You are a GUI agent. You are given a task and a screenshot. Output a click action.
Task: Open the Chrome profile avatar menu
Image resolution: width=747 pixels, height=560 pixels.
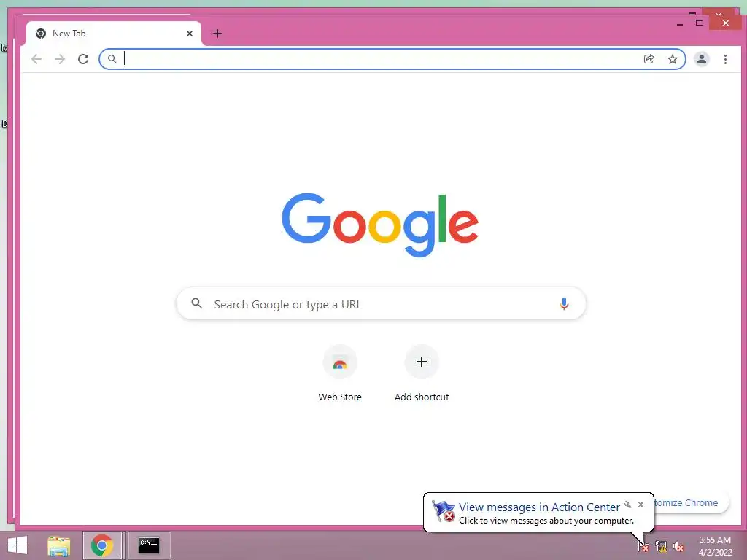pos(702,59)
